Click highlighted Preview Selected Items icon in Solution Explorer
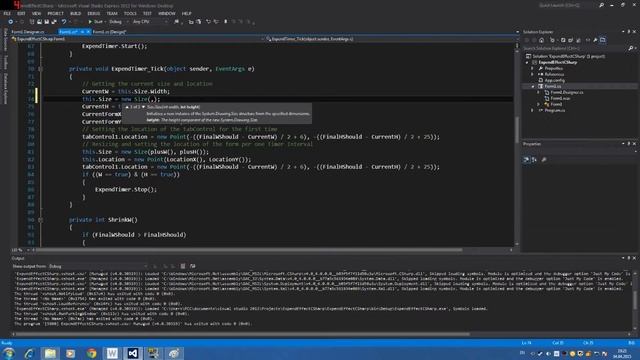 click(603, 40)
